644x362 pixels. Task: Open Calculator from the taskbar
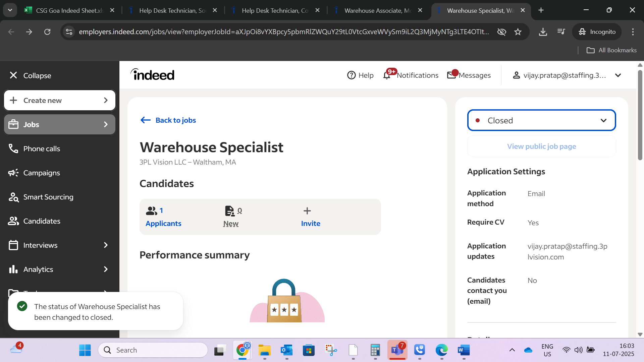tap(375, 350)
